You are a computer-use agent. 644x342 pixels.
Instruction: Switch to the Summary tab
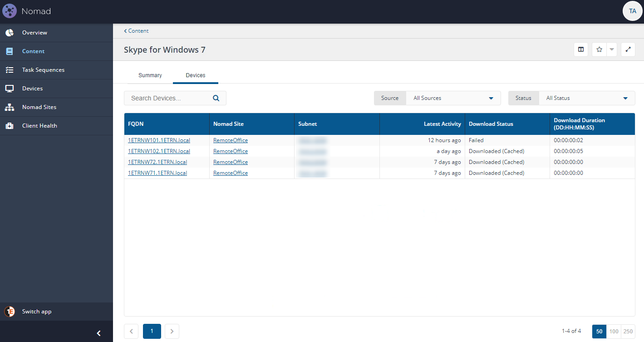pyautogui.click(x=150, y=75)
